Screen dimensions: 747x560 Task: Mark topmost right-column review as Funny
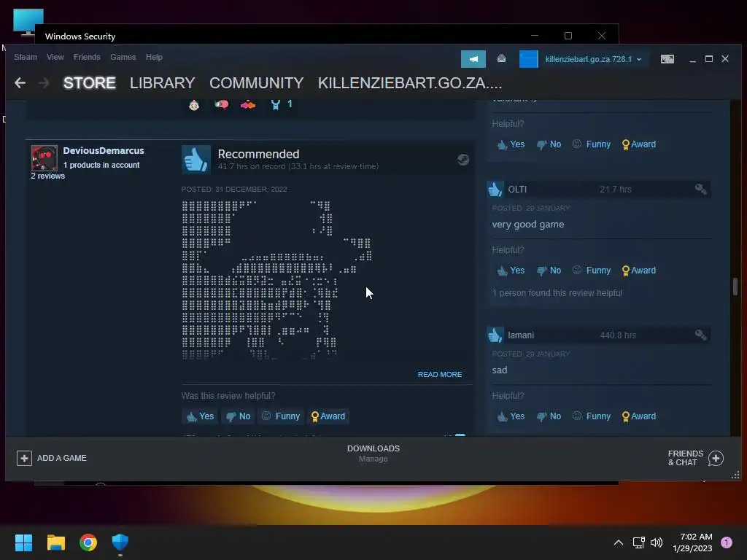click(592, 144)
